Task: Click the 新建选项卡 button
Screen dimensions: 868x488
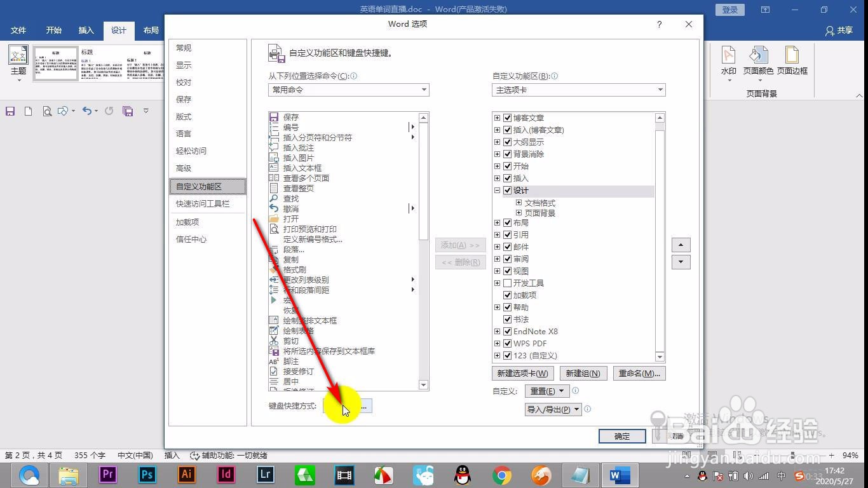Action: (523, 373)
